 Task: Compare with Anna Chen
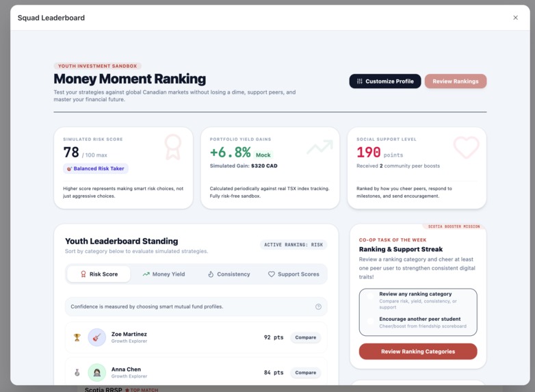click(x=305, y=373)
